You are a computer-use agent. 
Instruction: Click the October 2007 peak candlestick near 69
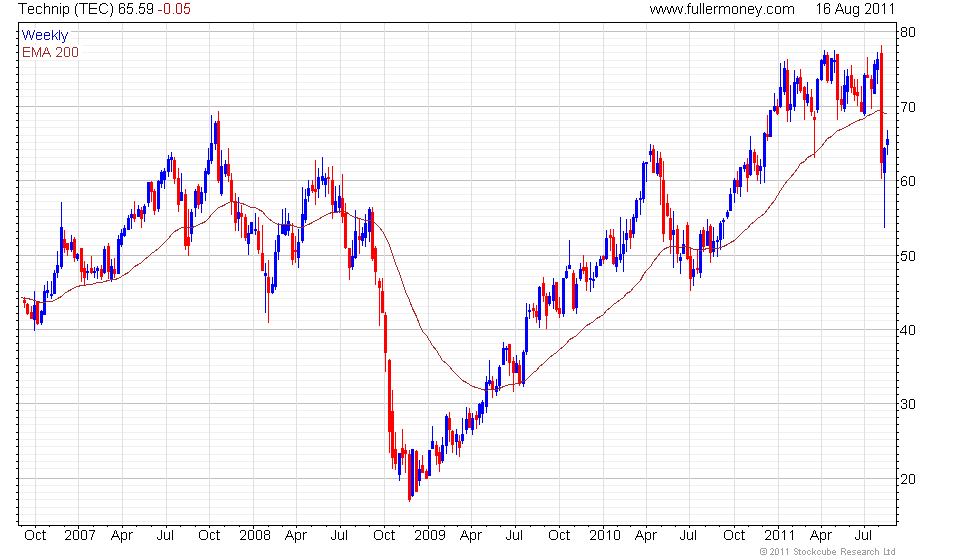point(218,147)
